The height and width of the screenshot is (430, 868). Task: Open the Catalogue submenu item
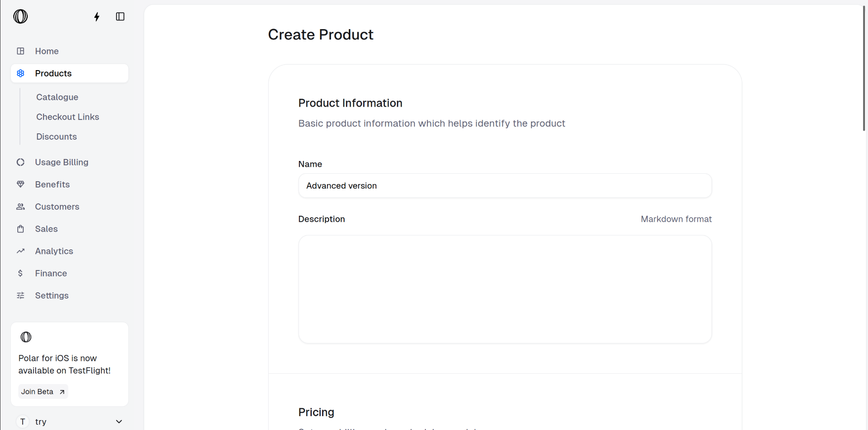click(57, 97)
